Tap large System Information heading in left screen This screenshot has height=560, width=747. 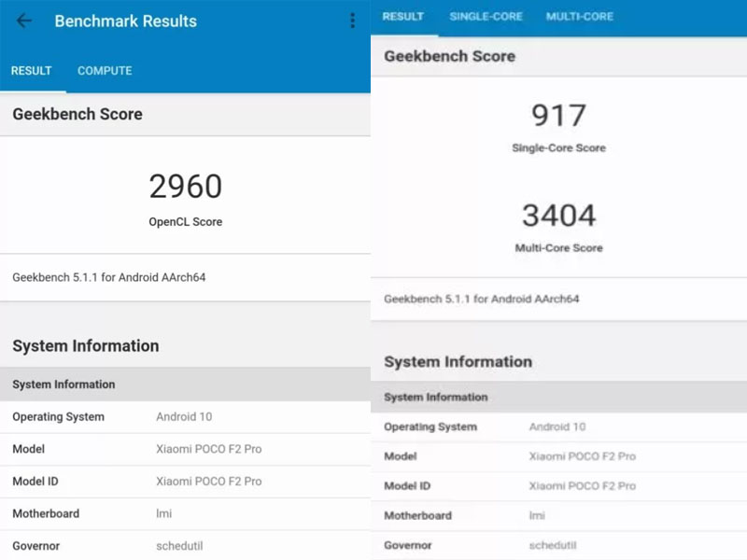tap(86, 346)
